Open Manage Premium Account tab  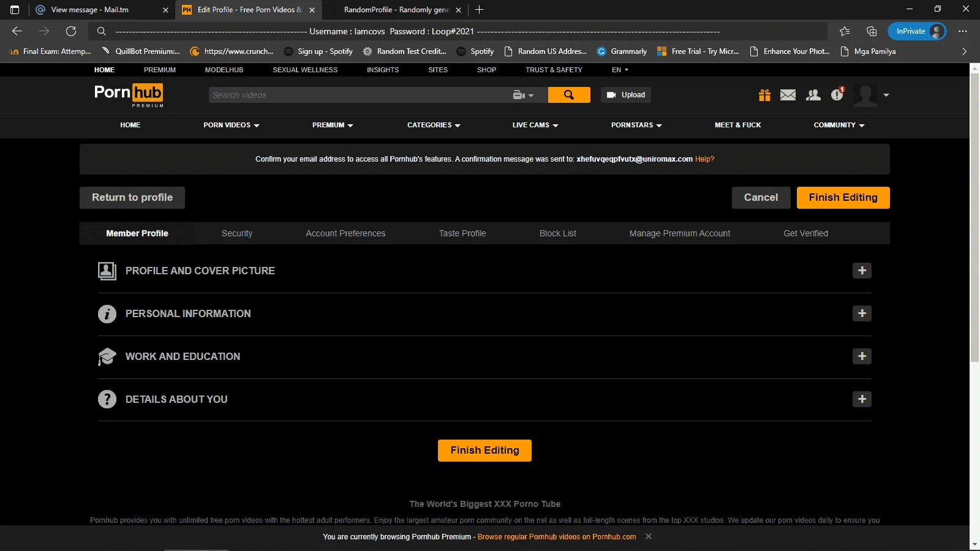pyautogui.click(x=680, y=233)
